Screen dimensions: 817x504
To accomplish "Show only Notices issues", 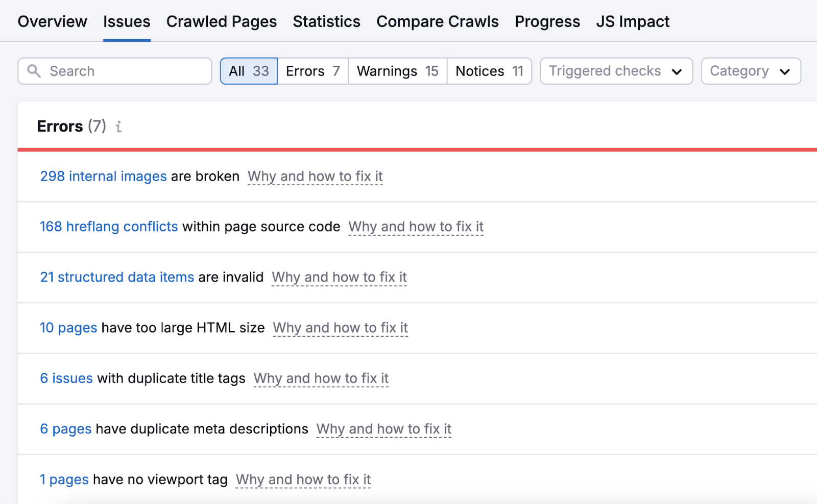I will 489,71.
